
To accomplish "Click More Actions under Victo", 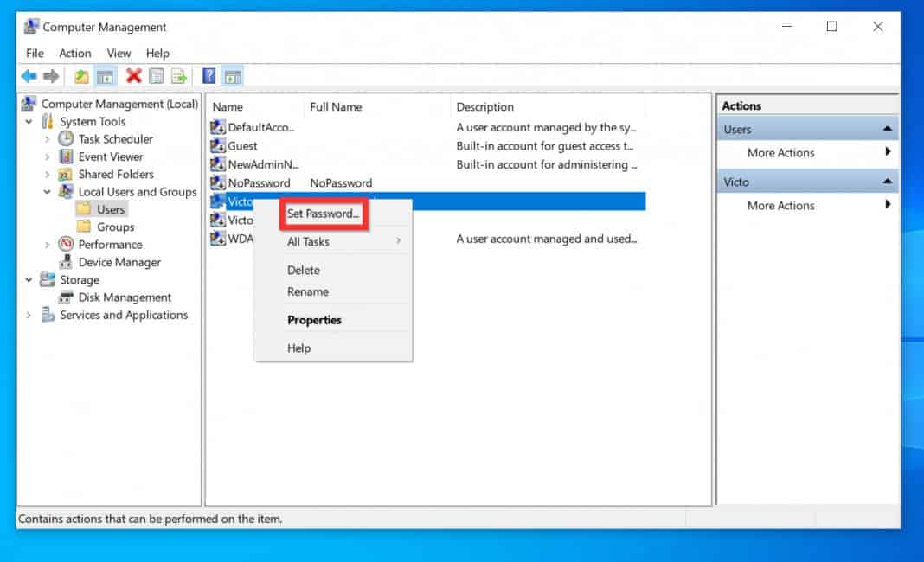I will (x=780, y=205).
